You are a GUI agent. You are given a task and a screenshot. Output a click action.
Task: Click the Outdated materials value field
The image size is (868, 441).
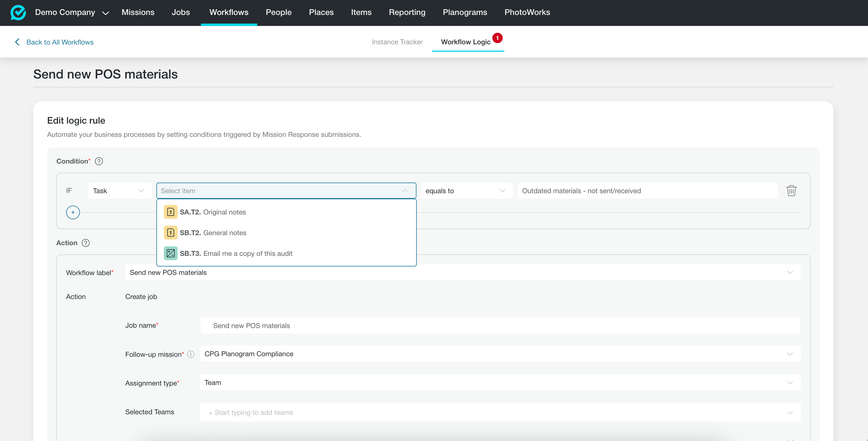[x=647, y=191]
